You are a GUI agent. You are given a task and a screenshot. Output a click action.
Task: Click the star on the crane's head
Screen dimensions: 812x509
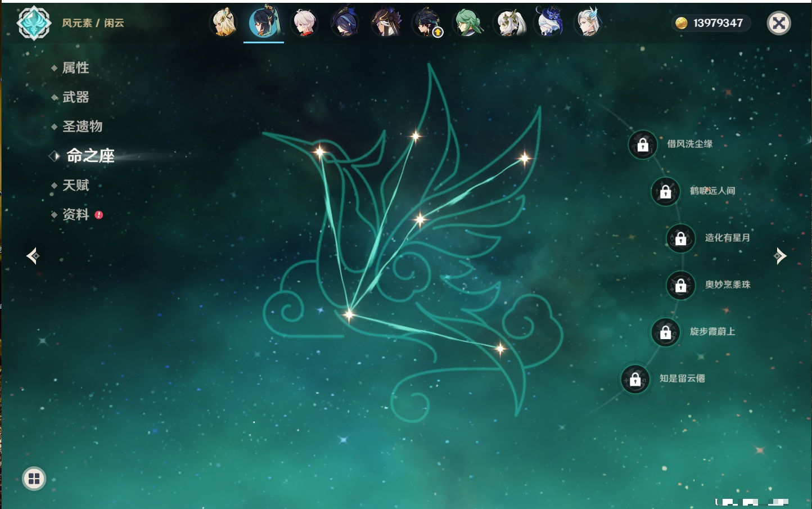coord(319,151)
